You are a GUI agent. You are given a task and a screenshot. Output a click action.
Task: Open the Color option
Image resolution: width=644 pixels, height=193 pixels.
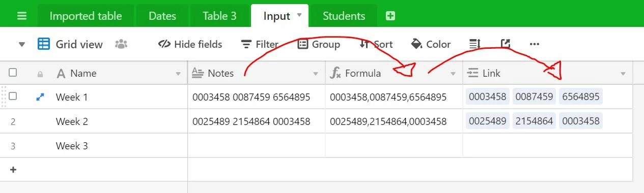(x=431, y=44)
